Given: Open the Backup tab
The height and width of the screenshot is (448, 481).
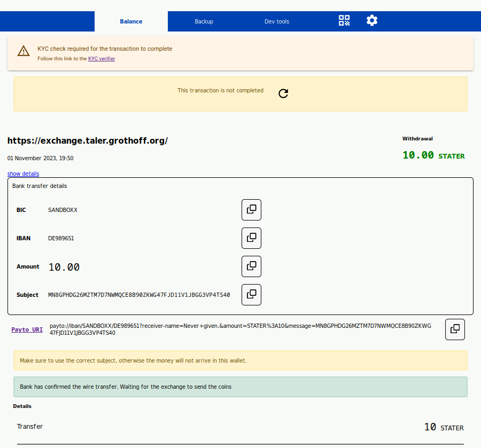Looking at the screenshot, I should pos(204,21).
